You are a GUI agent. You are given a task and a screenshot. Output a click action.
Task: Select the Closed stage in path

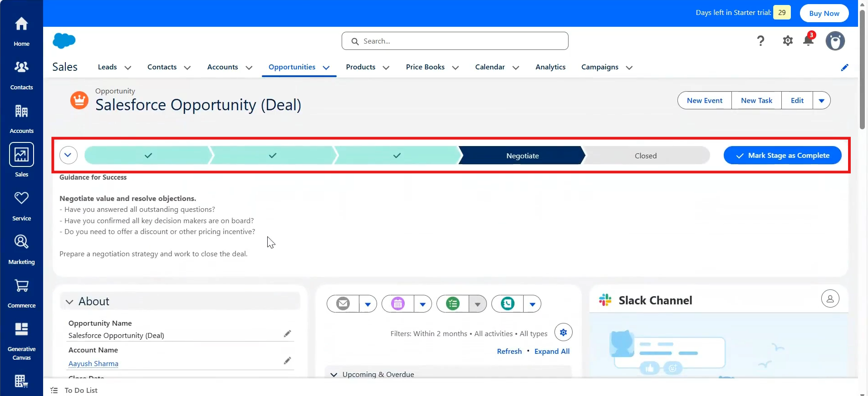(646, 156)
